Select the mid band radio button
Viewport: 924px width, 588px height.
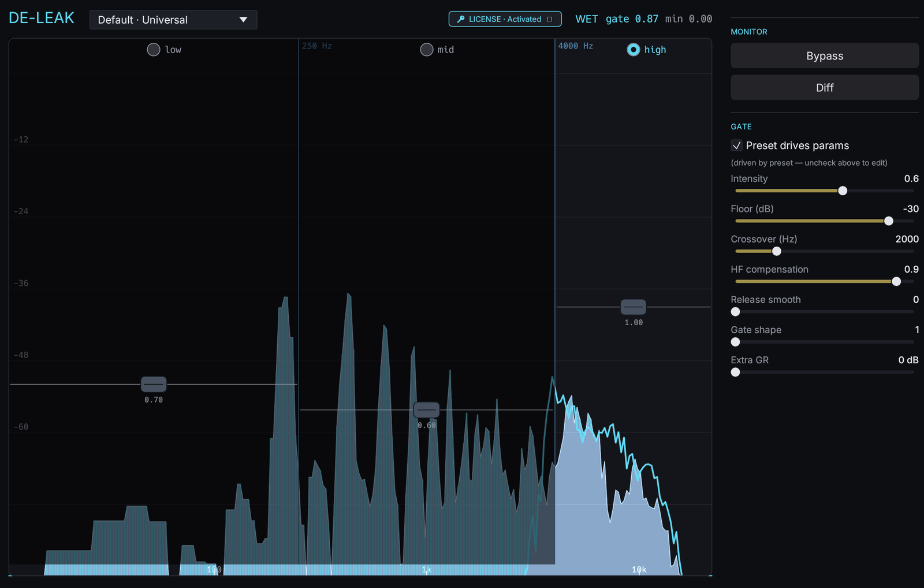click(x=427, y=50)
